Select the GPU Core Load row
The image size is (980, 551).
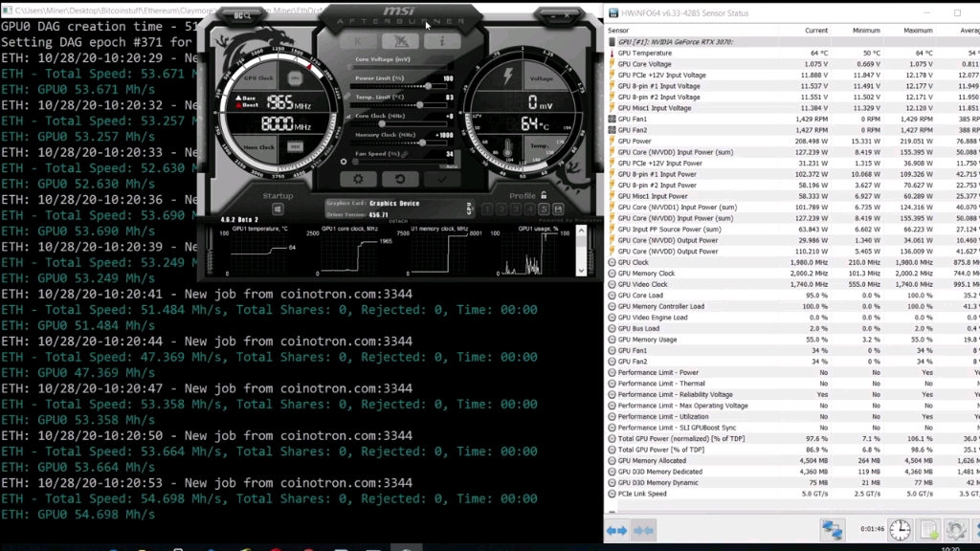(792, 296)
